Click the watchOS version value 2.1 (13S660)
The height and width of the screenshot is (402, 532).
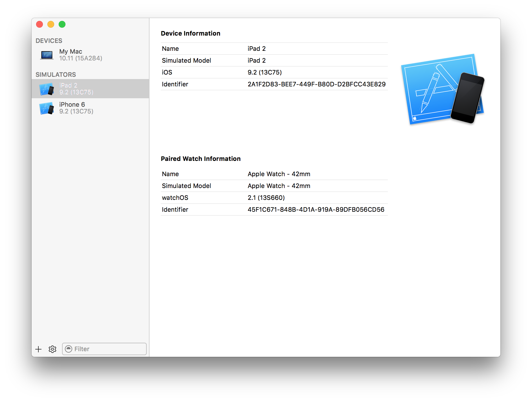[x=266, y=198]
